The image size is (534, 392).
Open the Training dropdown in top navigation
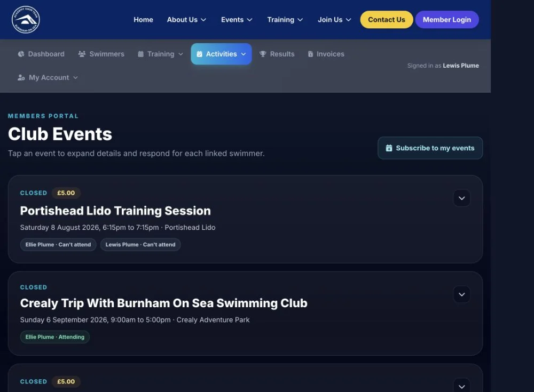click(x=285, y=20)
